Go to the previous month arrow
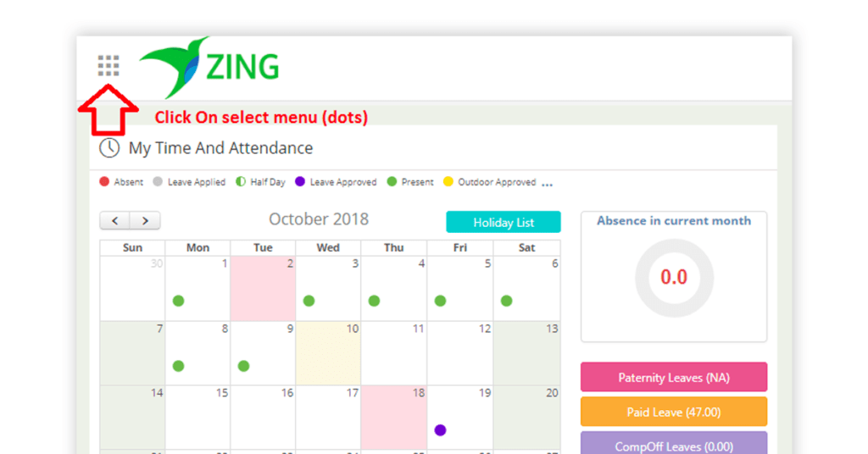 [x=115, y=220]
